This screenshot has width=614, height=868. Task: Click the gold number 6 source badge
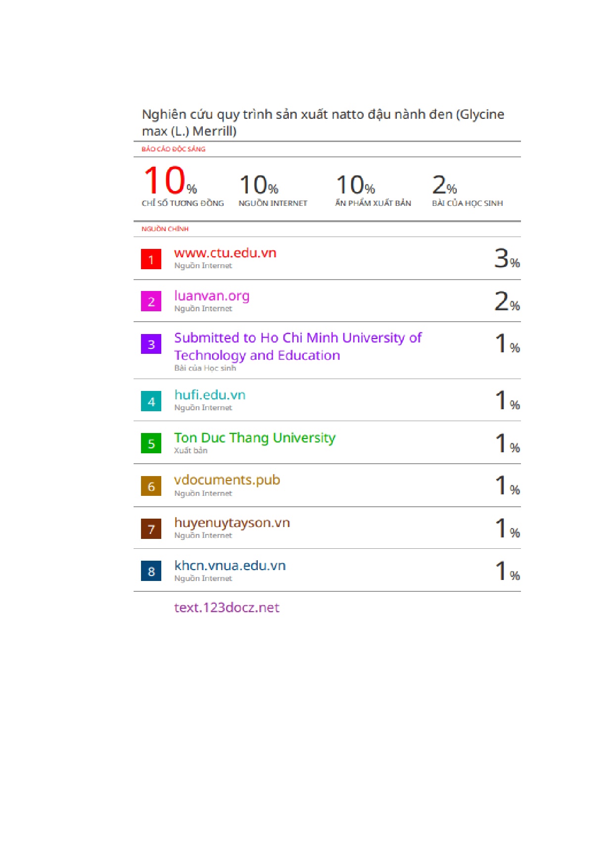point(151,486)
